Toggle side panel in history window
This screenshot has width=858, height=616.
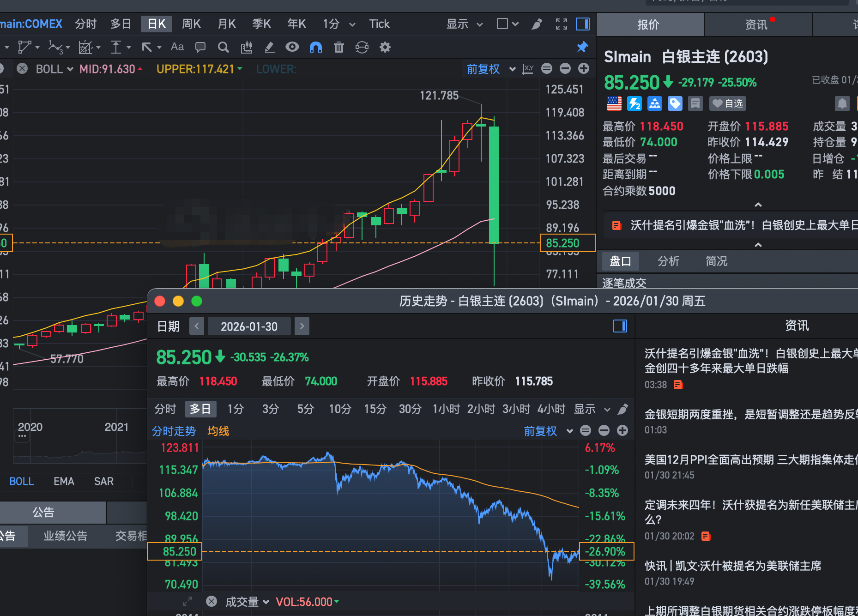coord(620,326)
